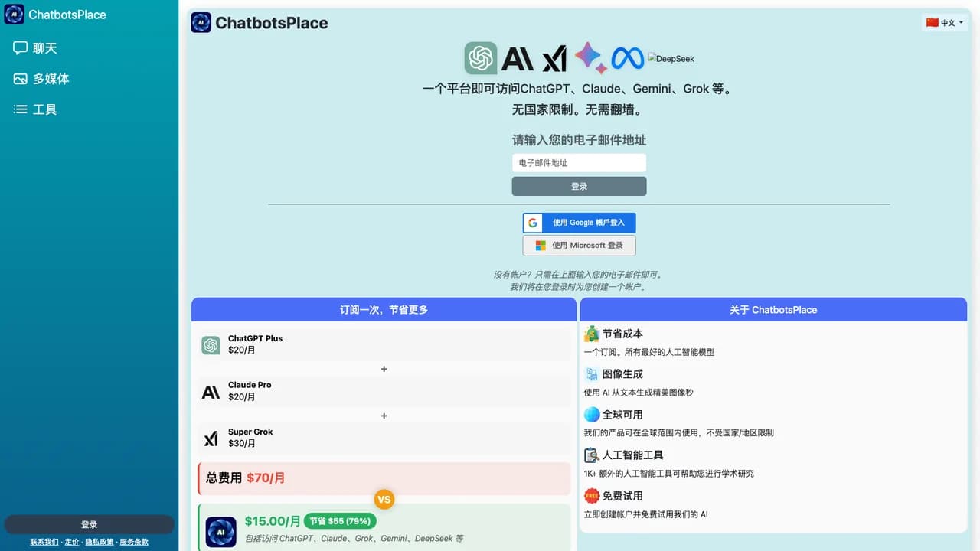980x551 pixels.
Task: Click the sidebar 登录 button at the bottom
Action: click(x=89, y=524)
